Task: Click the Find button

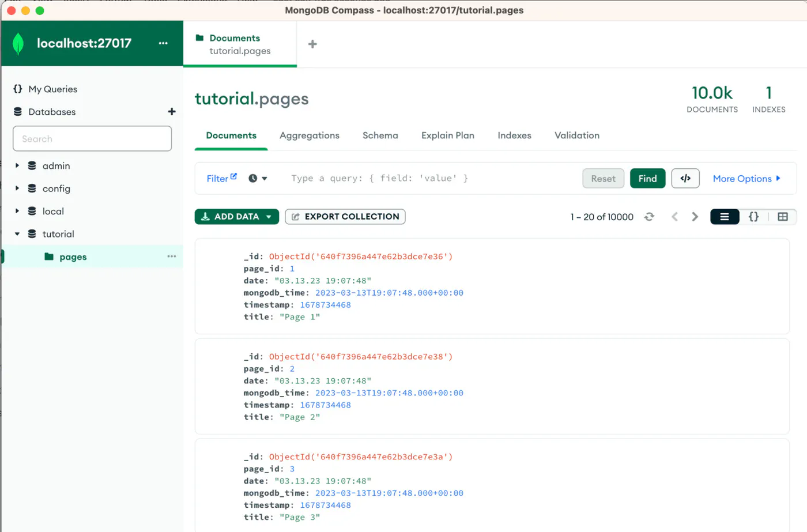Action: click(x=647, y=179)
